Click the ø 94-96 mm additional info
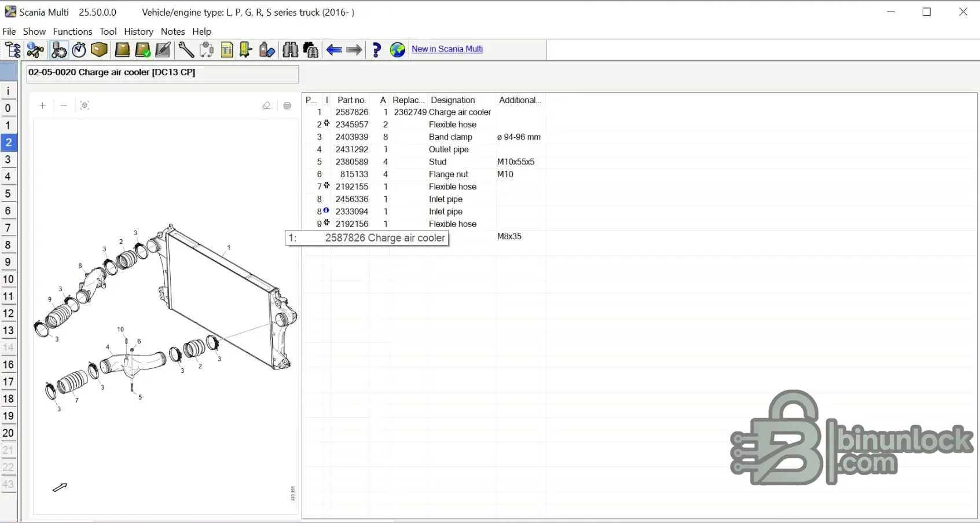Image resolution: width=980 pixels, height=523 pixels. point(519,137)
